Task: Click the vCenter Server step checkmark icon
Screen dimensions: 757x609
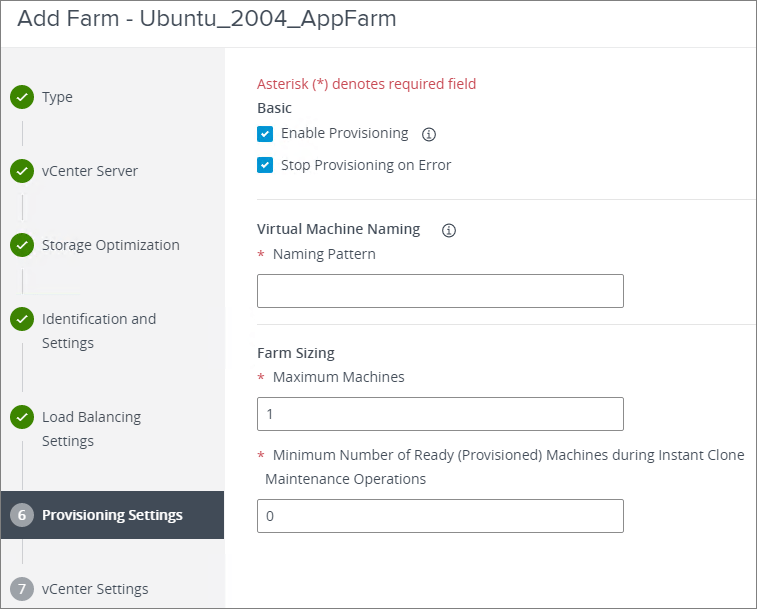Action: point(22,171)
